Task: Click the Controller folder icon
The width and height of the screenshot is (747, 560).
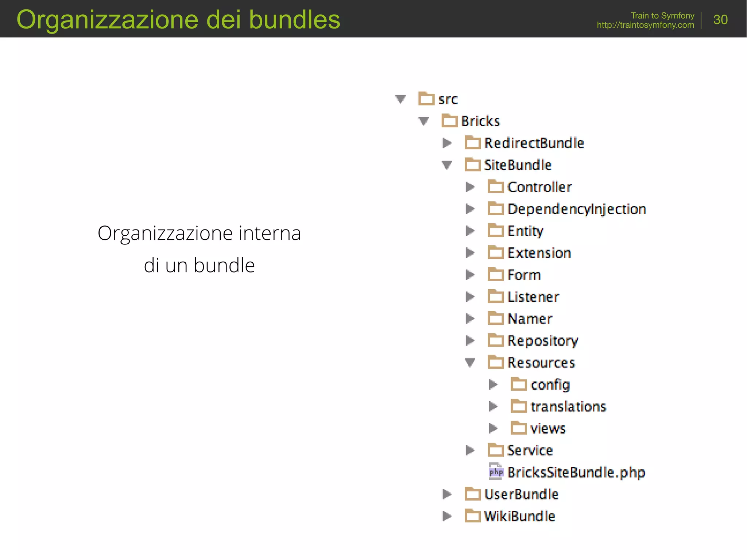Action: click(x=496, y=186)
